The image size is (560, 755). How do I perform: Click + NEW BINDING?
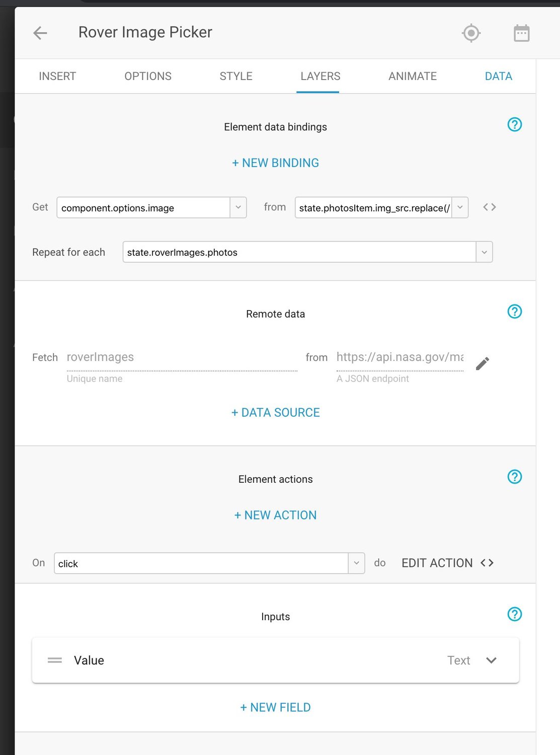(x=275, y=163)
